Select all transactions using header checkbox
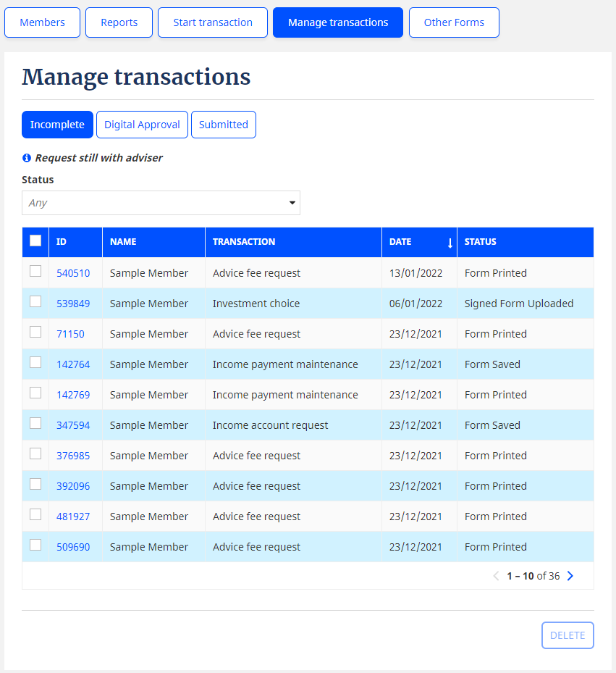616x673 pixels. tap(35, 240)
